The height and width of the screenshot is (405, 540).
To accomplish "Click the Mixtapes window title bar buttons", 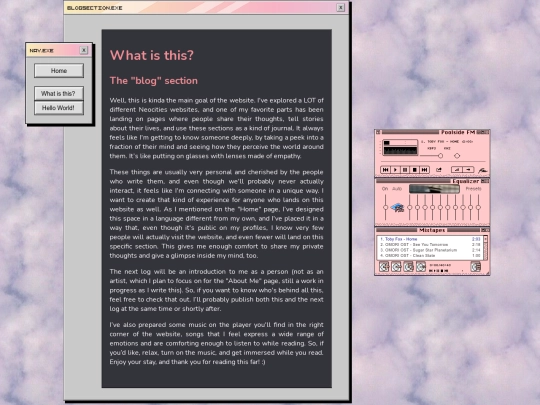I will tap(485, 230).
